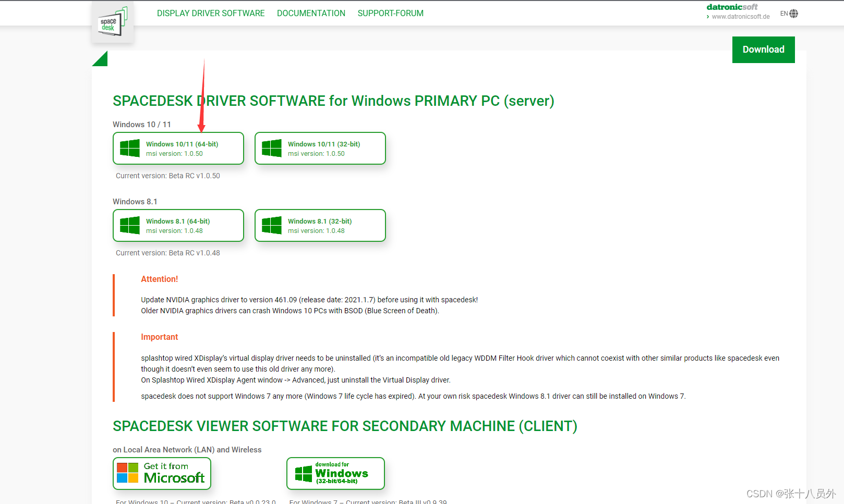The image size is (844, 504).
Task: Click Current version: Beta RC v1.0.50 text
Action: coord(168,176)
